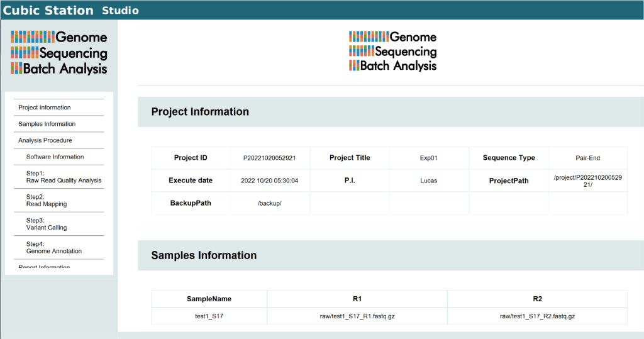Click the raw/test1_S17_R1.fastq.gz file path
The width and height of the screenshot is (644, 339).
pos(357,316)
